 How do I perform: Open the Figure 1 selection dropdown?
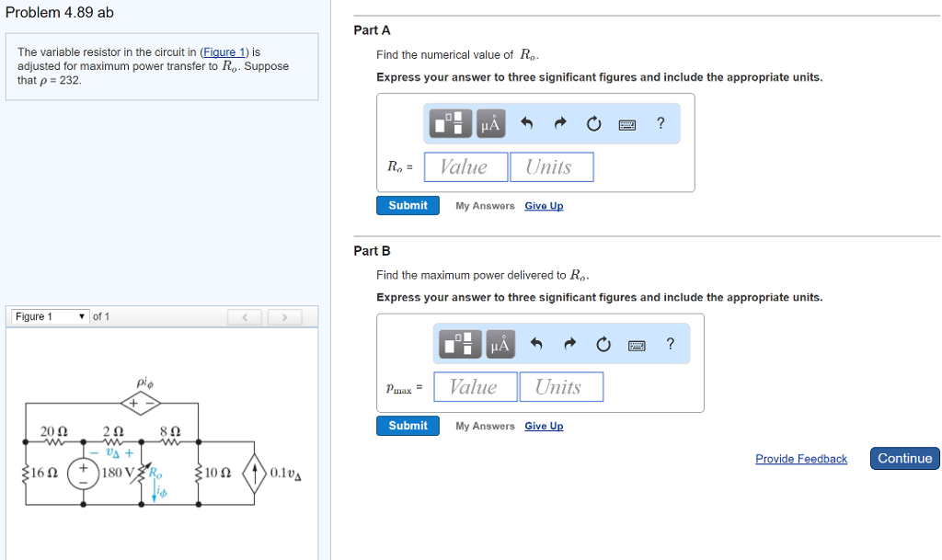click(49, 315)
